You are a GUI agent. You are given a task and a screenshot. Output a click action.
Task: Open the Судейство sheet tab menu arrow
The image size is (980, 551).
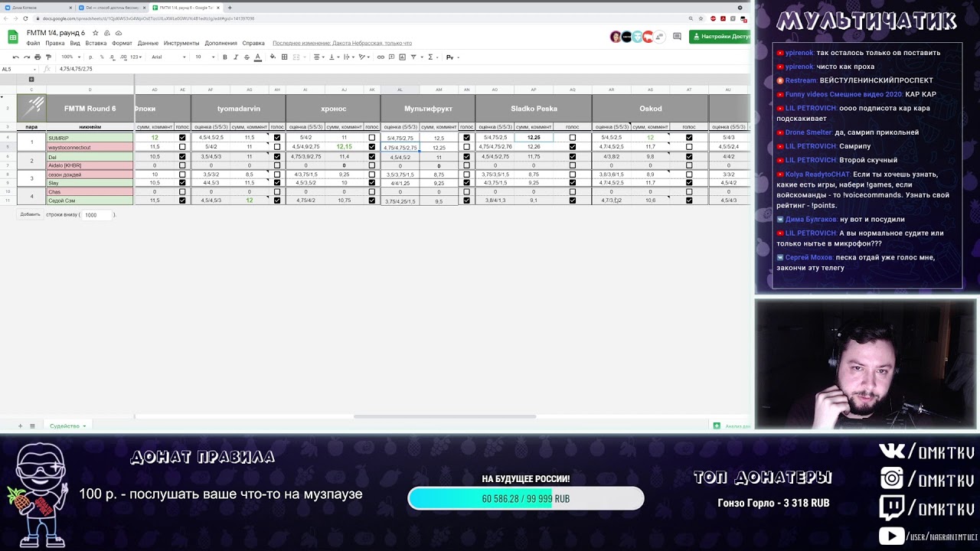pos(84,426)
